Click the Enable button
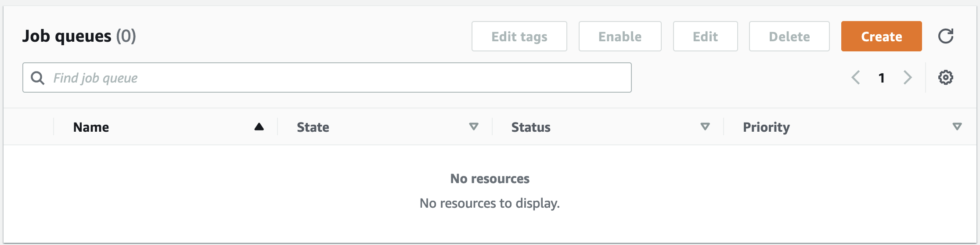980x245 pixels. point(620,36)
